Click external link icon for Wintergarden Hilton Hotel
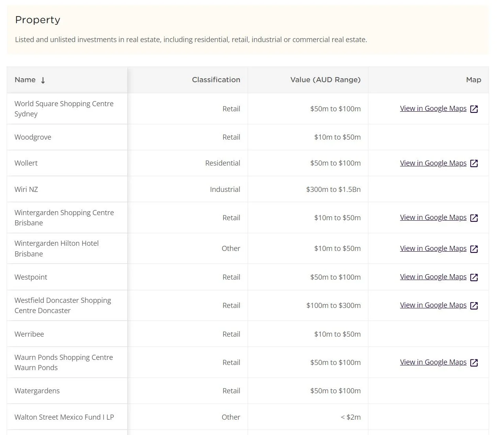Image resolution: width=504 pixels, height=435 pixels. pos(474,249)
